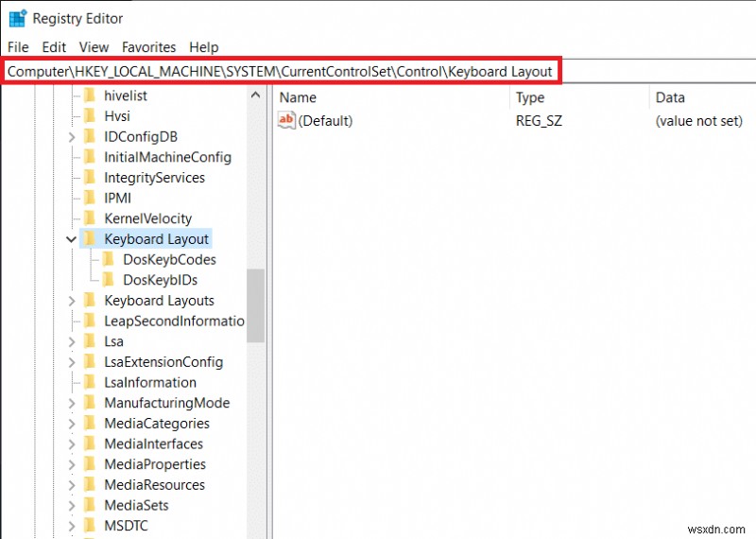Select the IPMI key label

click(117, 198)
